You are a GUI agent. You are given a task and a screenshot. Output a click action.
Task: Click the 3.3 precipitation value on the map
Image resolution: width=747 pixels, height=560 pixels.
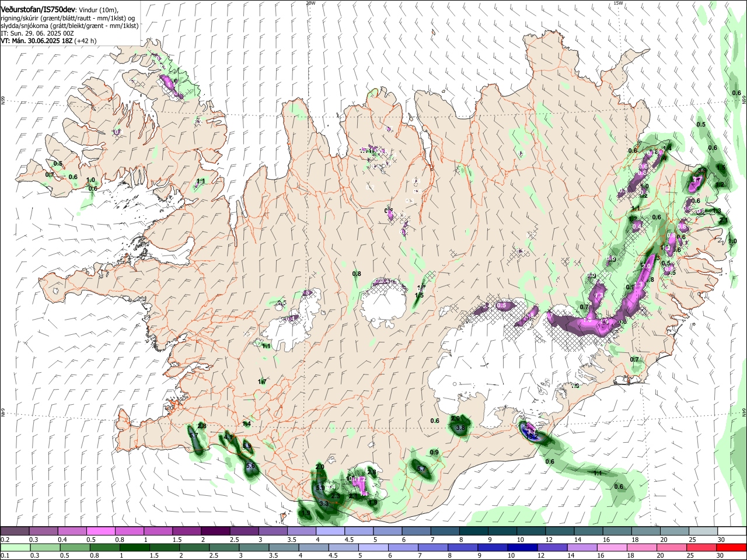pyautogui.click(x=324, y=503)
